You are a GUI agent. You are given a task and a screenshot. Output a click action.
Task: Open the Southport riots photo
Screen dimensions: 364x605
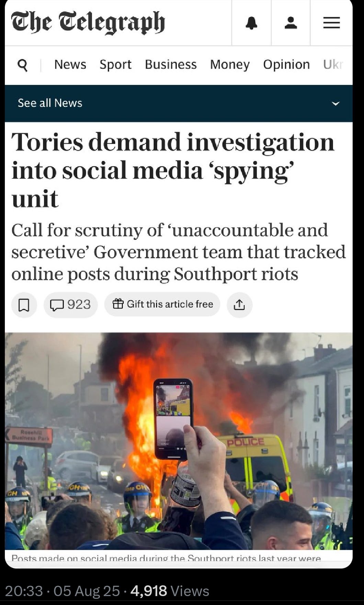(x=179, y=441)
